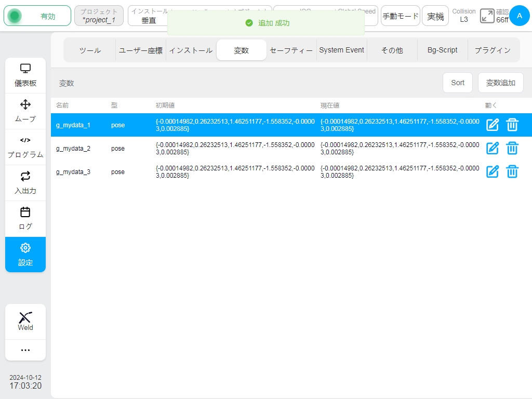
Task: Click the date and time display
Action: (x=25, y=382)
